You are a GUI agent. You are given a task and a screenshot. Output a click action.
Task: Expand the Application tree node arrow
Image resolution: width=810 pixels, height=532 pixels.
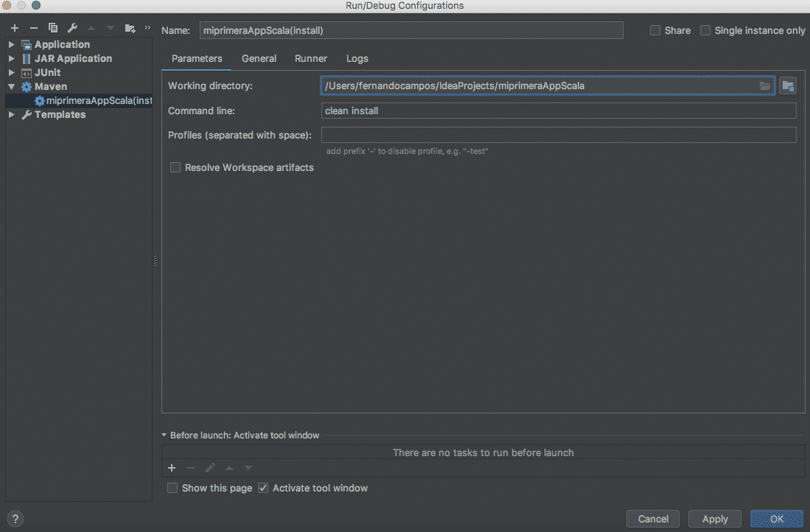point(11,44)
